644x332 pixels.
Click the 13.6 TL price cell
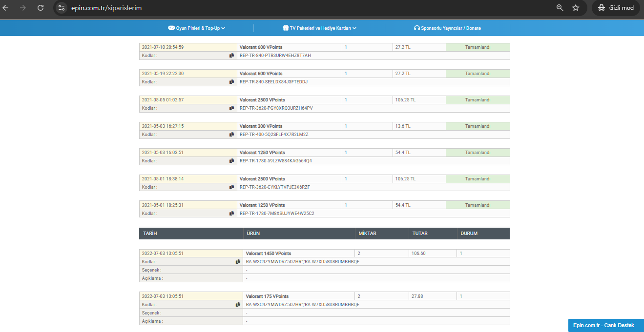[x=419, y=126]
